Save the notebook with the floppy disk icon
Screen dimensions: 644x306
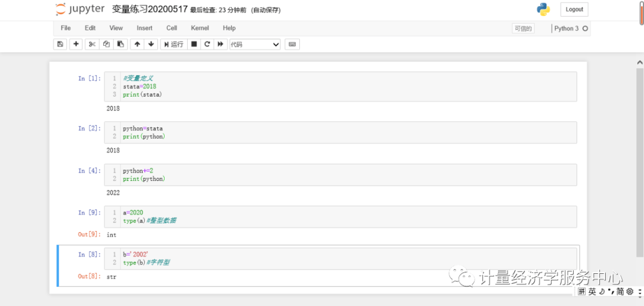click(60, 44)
